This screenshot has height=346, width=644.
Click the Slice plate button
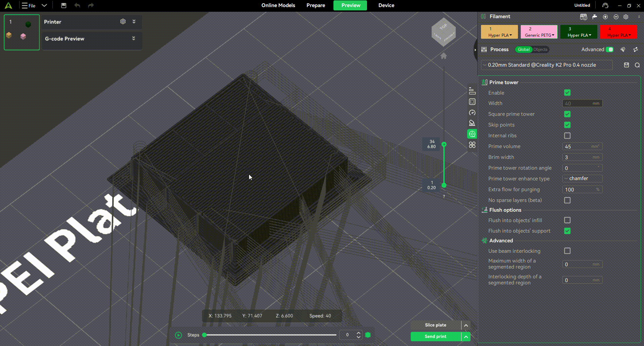[436, 325]
